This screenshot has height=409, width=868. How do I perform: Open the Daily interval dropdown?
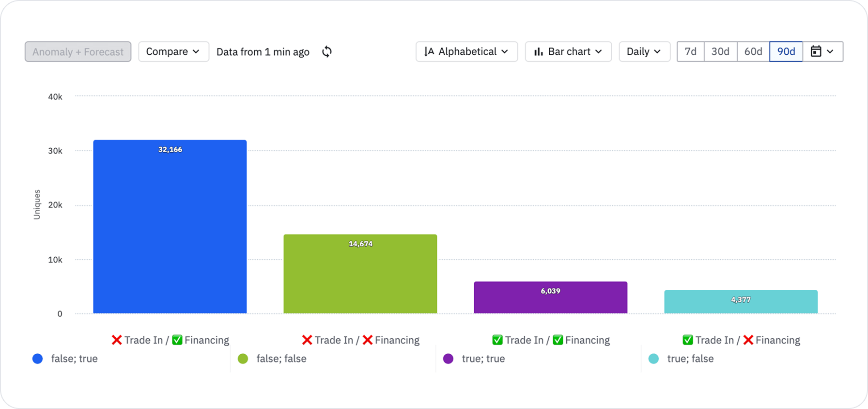(644, 52)
